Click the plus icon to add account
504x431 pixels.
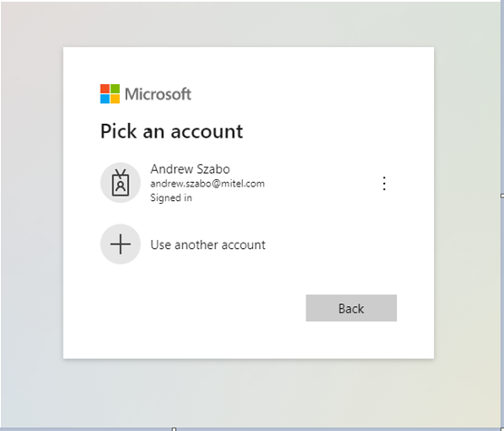point(121,244)
